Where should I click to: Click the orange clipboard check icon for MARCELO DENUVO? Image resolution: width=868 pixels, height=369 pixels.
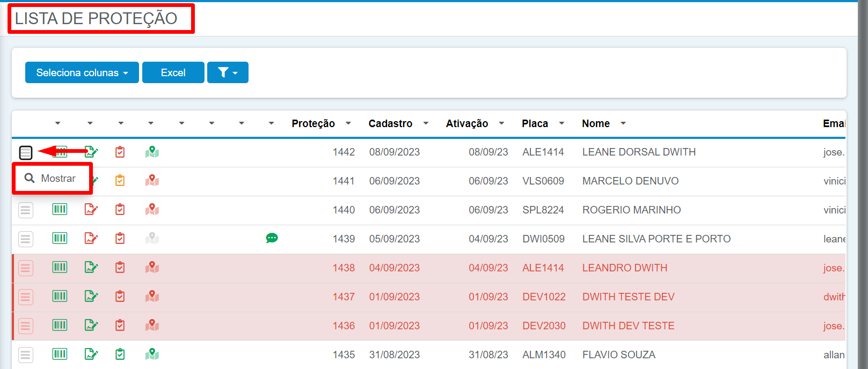pos(120,180)
